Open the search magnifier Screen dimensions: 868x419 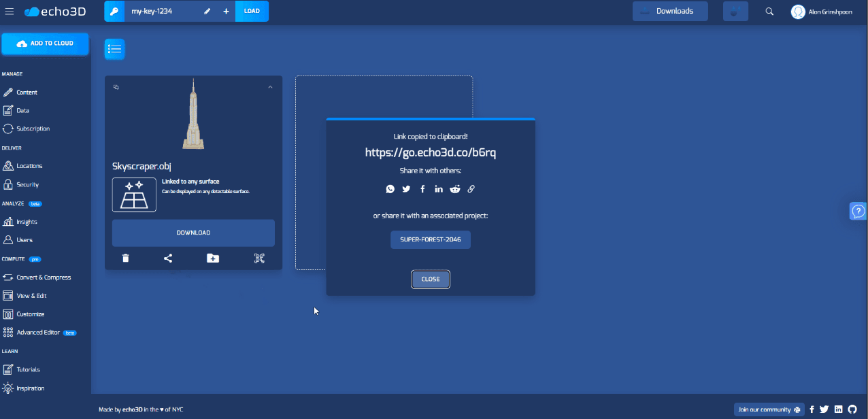pos(769,12)
